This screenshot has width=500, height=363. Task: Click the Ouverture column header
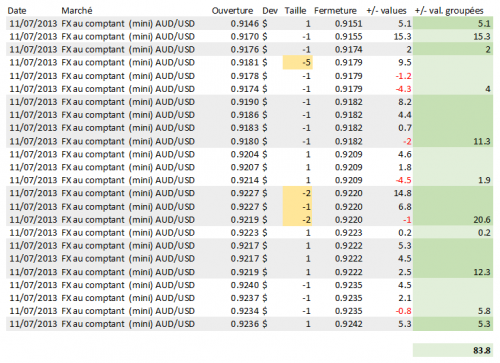232,11
